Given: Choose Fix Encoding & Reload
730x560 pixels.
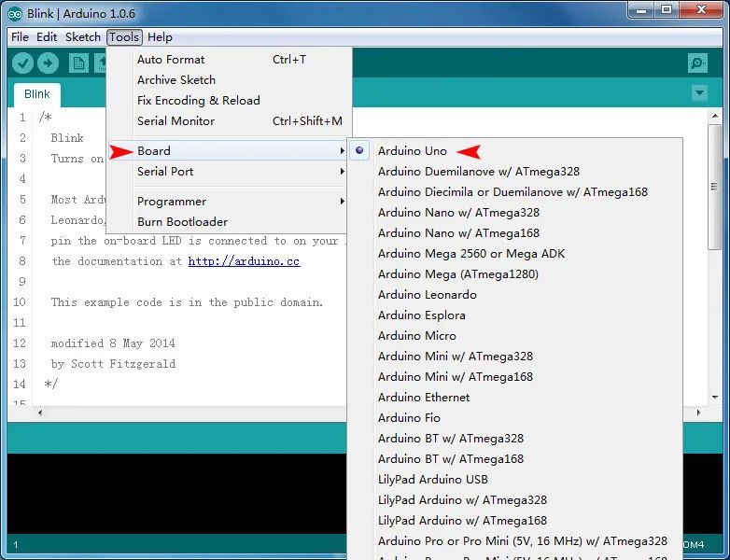Looking at the screenshot, I should 227,100.
